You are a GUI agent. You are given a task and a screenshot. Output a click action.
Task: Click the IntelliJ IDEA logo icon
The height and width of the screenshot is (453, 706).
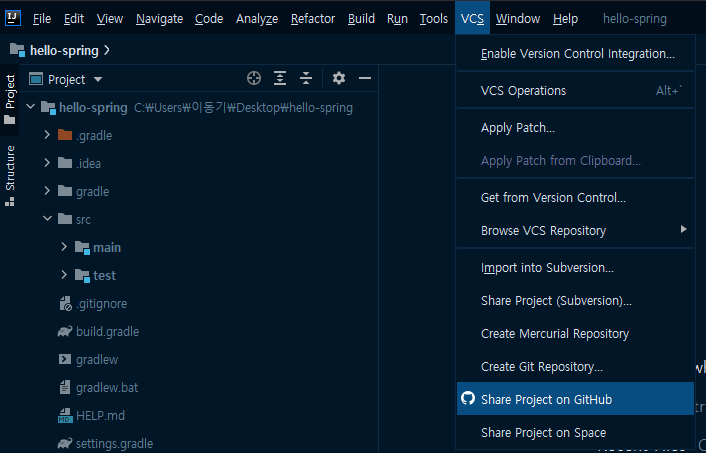[13, 18]
